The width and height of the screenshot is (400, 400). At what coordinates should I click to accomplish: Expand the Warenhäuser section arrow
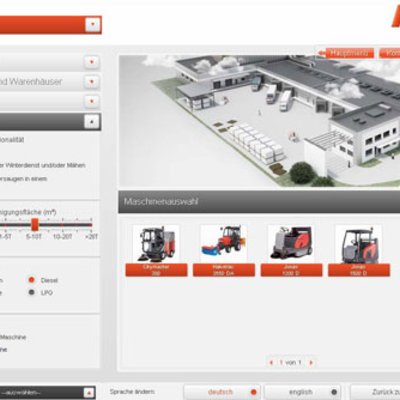tap(92, 82)
